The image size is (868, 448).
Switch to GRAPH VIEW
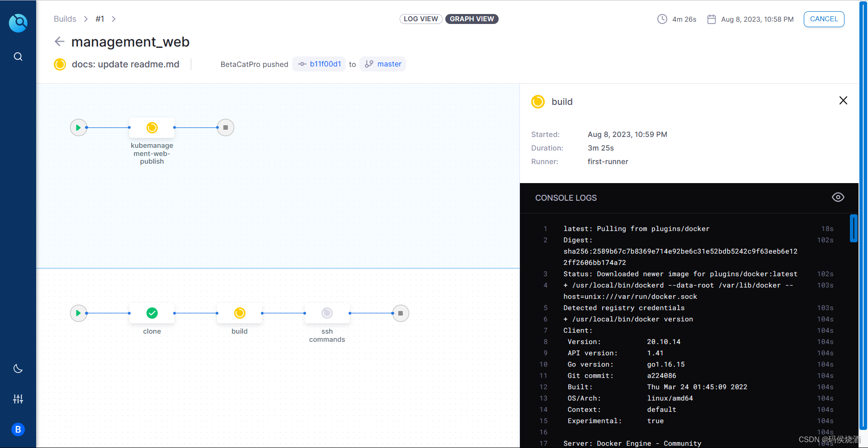click(x=472, y=19)
